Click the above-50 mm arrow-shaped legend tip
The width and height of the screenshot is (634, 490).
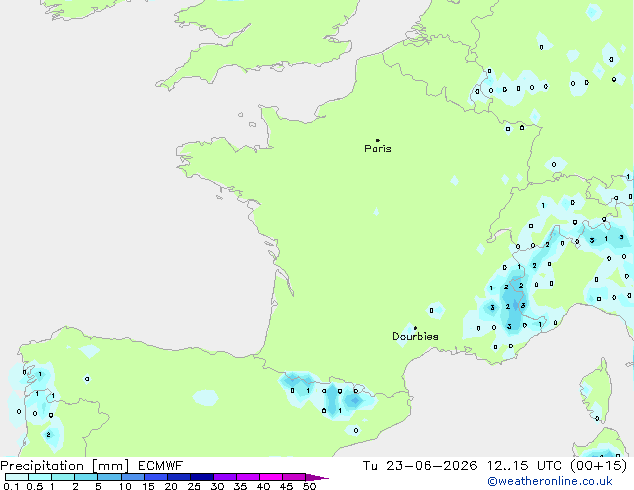point(316,477)
